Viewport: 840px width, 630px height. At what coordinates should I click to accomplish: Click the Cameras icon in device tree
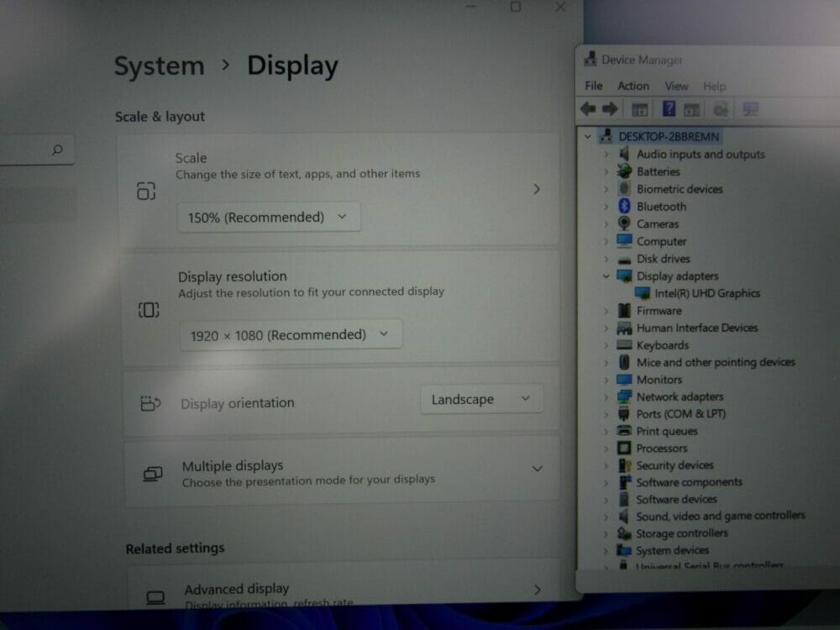624,223
